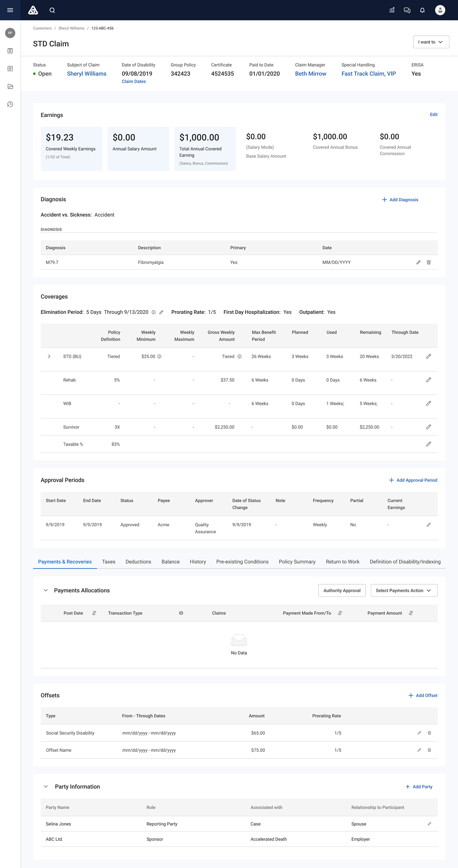Select the Covered Weekly Earnings $19.23 card

click(x=72, y=149)
